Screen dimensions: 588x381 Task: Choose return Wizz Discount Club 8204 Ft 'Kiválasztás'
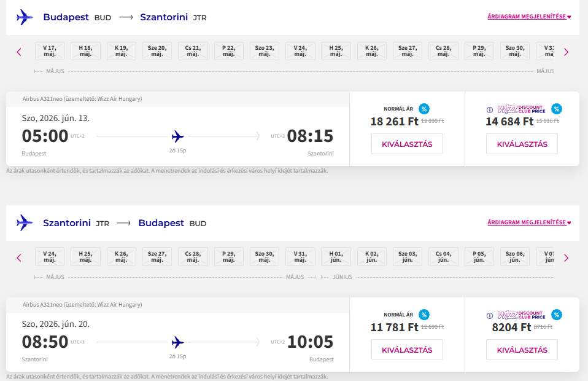[x=522, y=350]
